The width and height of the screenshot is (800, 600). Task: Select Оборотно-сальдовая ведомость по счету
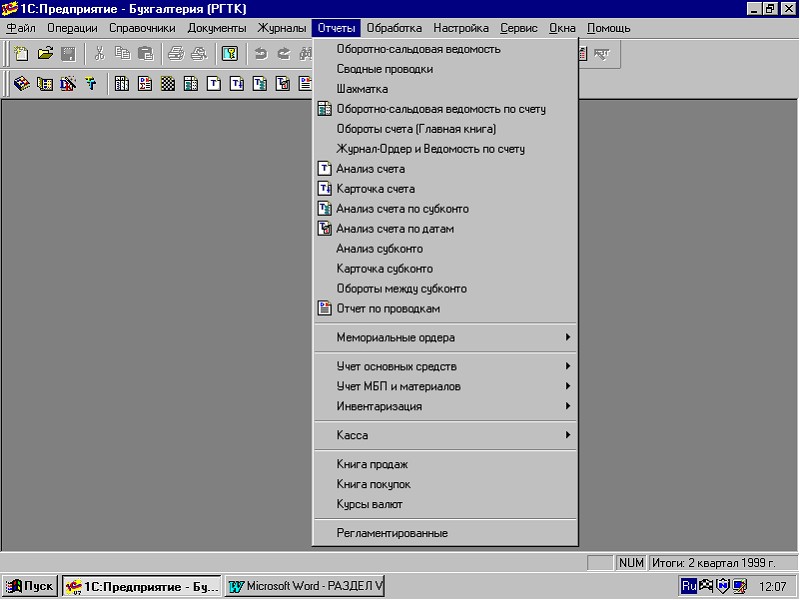[x=445, y=109]
